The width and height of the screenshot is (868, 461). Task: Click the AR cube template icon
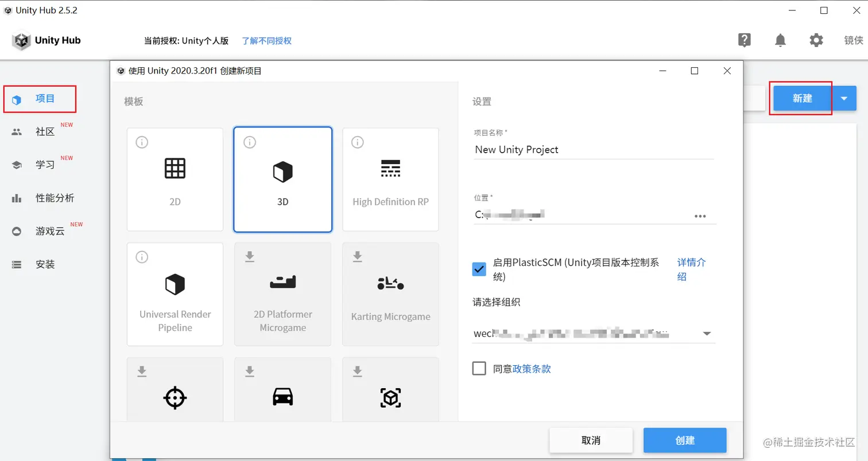coord(391,397)
